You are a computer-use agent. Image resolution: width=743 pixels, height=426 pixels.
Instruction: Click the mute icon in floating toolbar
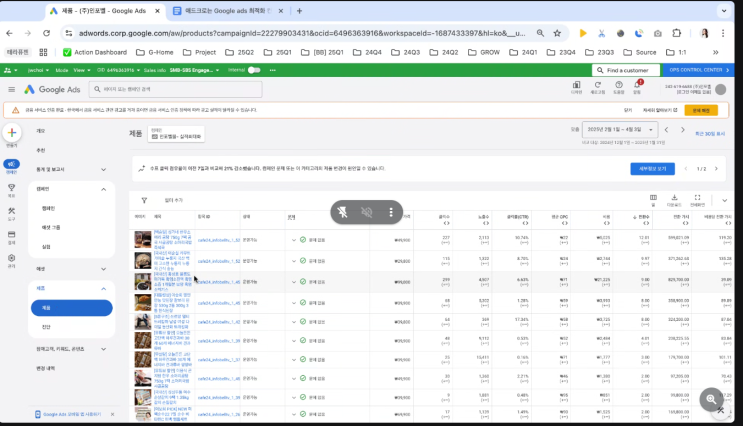pos(367,212)
